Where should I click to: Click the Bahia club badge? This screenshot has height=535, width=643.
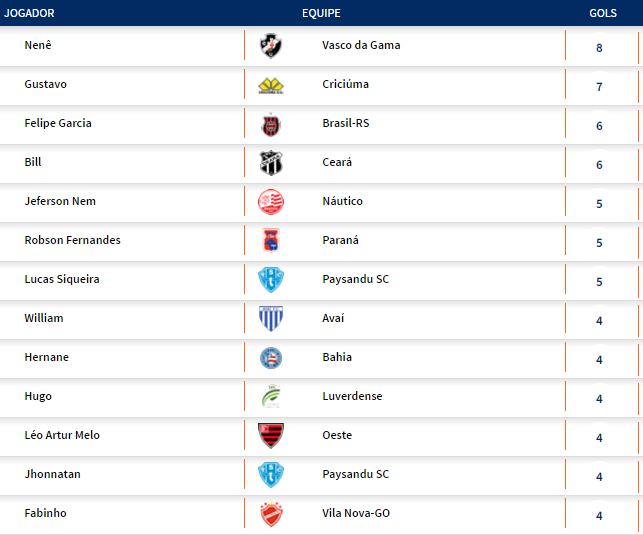coord(271,358)
